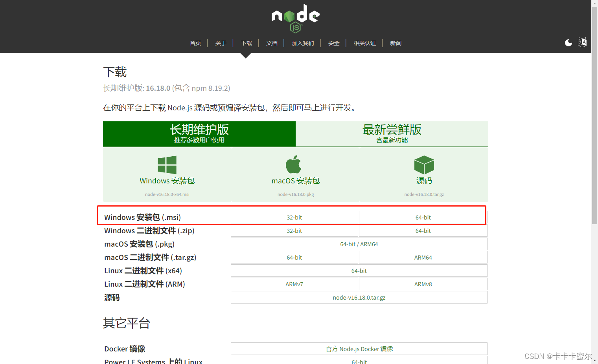The width and height of the screenshot is (598, 364).
Task: Download macOS 二进制文件 (.tar.gz) 64-bit
Action: (294, 258)
